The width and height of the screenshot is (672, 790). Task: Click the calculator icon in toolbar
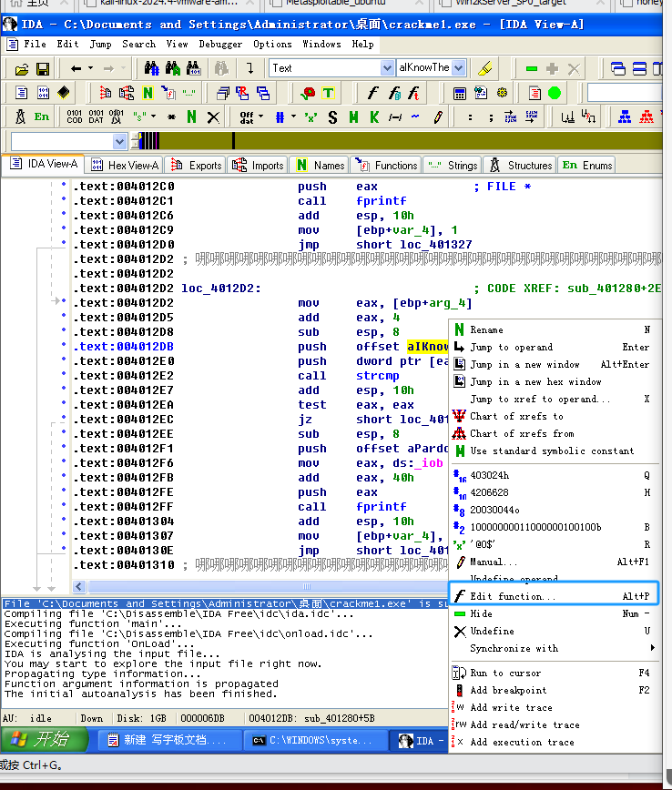[x=459, y=93]
